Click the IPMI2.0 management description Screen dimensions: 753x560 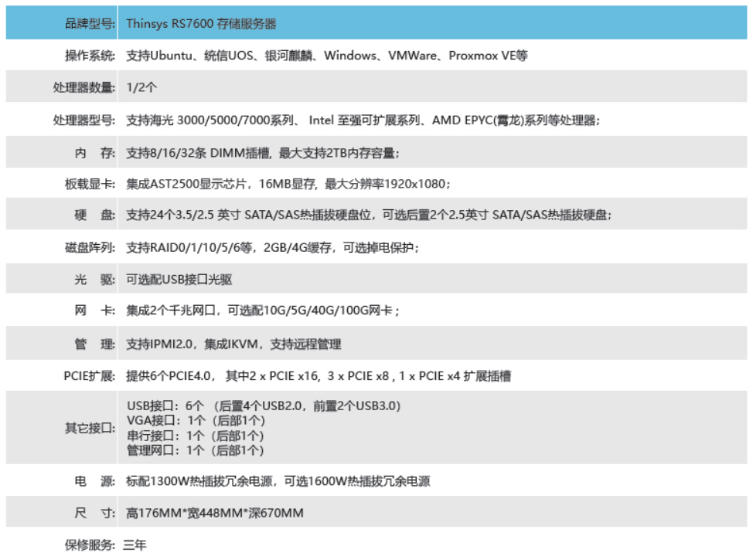pyautogui.click(x=233, y=344)
